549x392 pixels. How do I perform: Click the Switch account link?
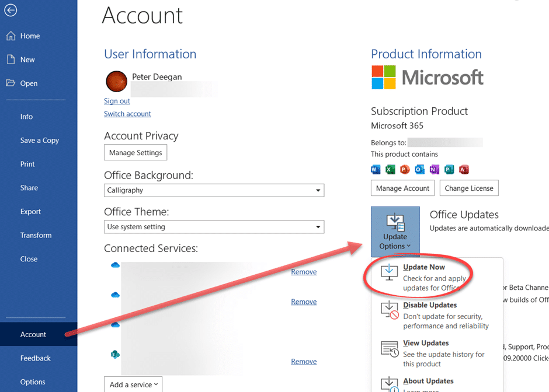tap(127, 114)
